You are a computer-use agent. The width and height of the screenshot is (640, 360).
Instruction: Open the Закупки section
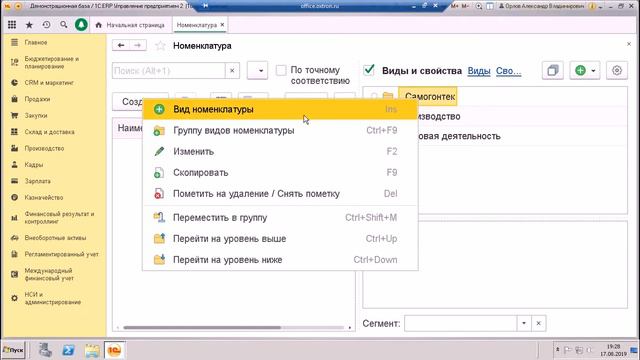point(36,116)
